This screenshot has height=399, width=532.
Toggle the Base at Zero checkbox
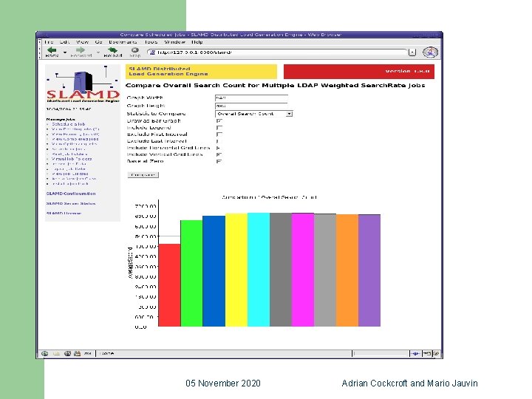219,162
